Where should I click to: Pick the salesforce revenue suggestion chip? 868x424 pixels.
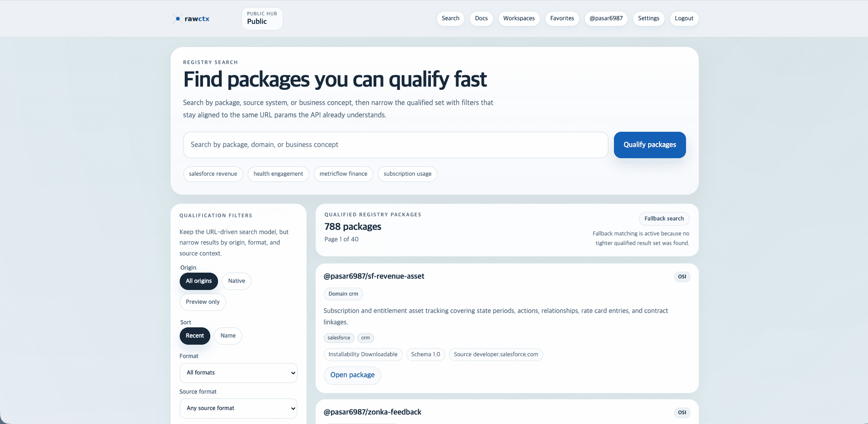pyautogui.click(x=213, y=174)
